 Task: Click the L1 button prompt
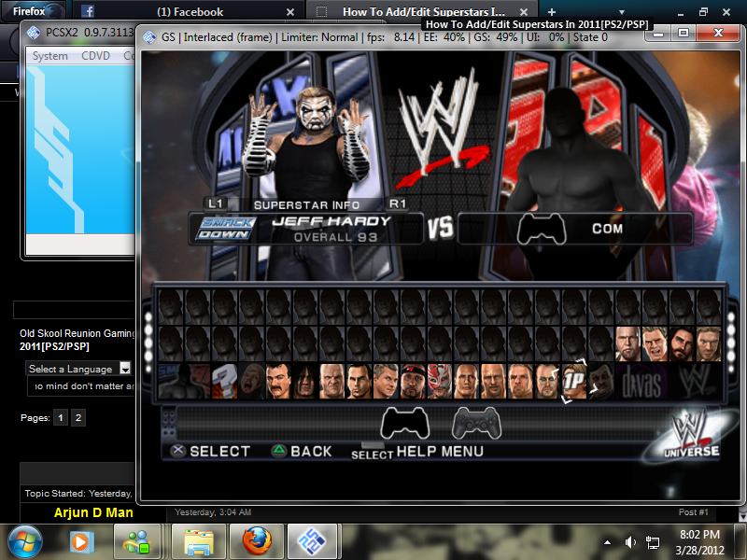click(x=216, y=203)
